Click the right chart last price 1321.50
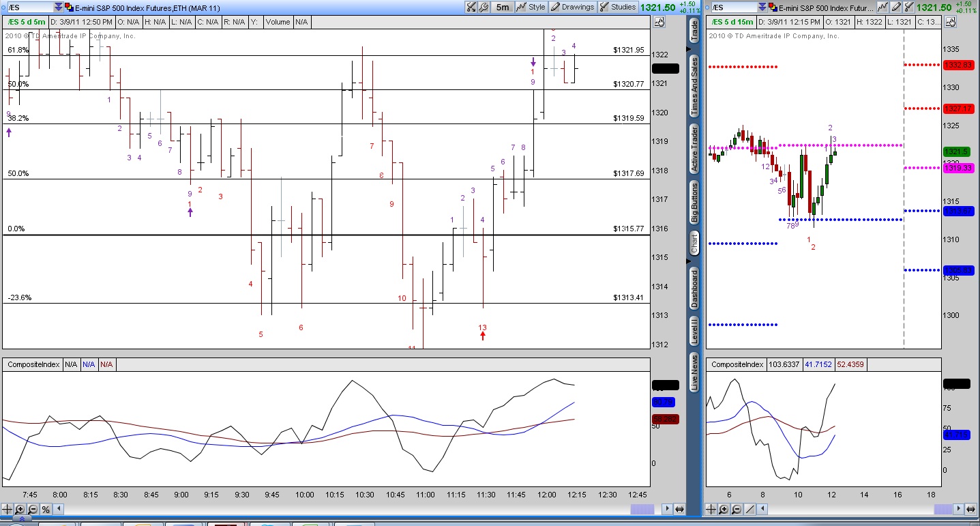Screen dimensions: 980x526 934,7
